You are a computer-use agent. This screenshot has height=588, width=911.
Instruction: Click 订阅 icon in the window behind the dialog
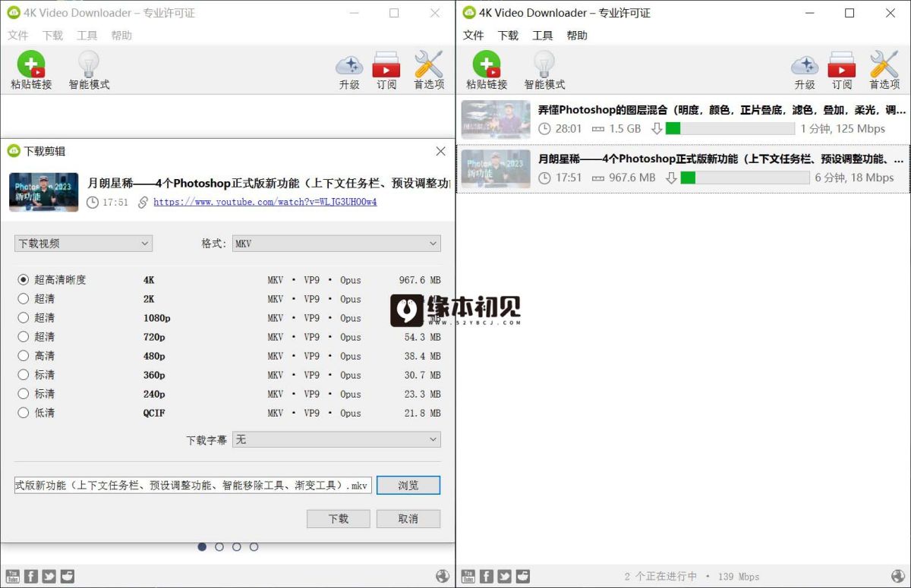click(386, 71)
